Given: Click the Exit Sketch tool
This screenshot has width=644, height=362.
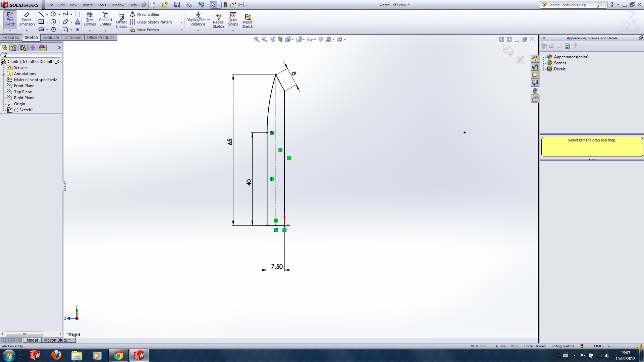Looking at the screenshot, I should (10, 19).
